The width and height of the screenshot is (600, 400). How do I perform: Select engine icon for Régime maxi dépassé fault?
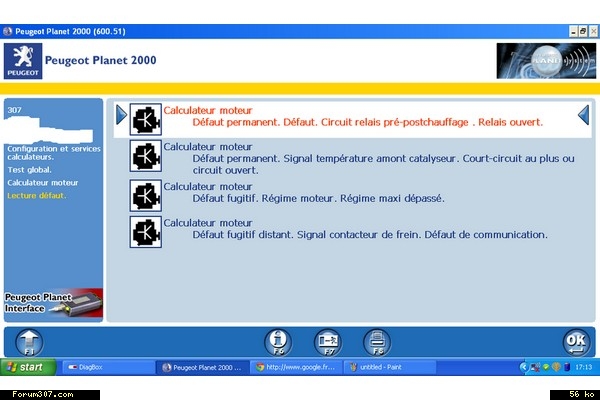point(145,195)
